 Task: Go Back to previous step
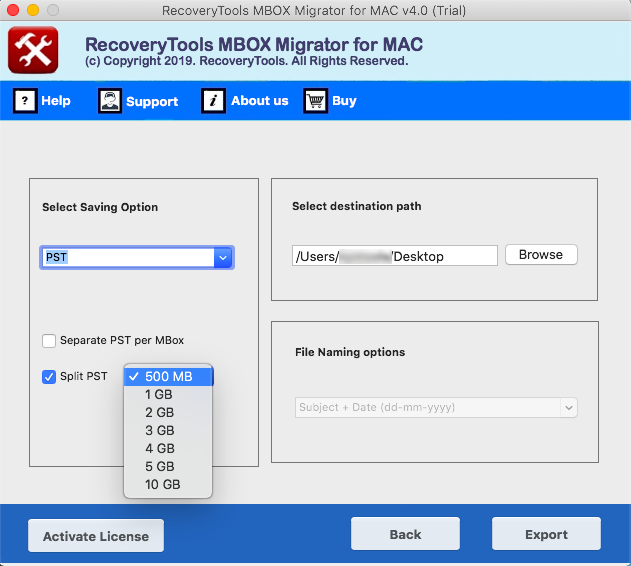[405, 534]
